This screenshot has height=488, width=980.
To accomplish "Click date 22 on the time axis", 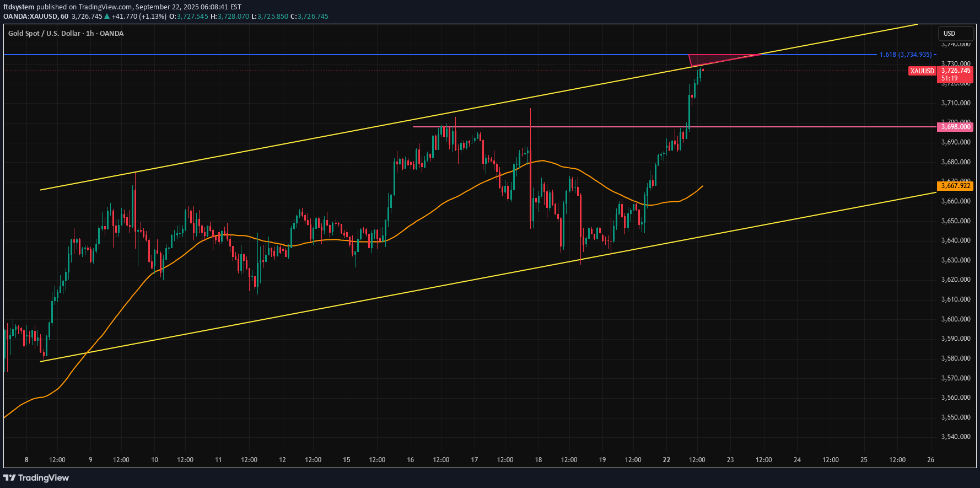I will point(666,460).
